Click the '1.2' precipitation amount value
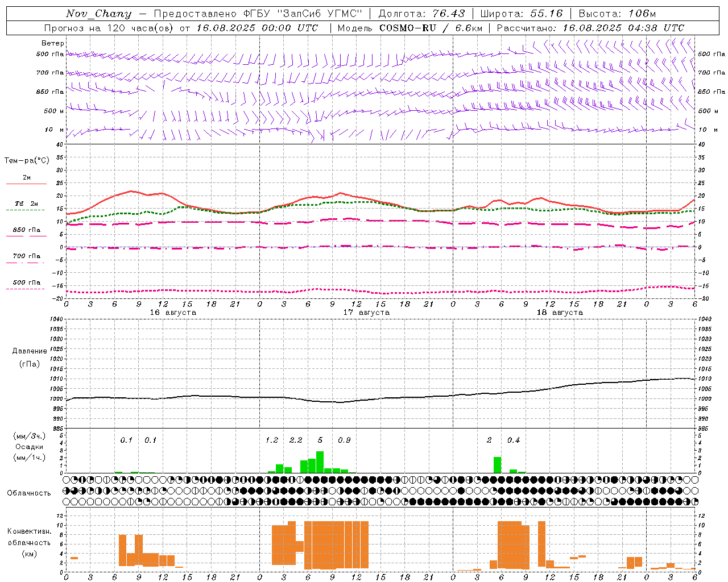728x582 pixels. (272, 440)
